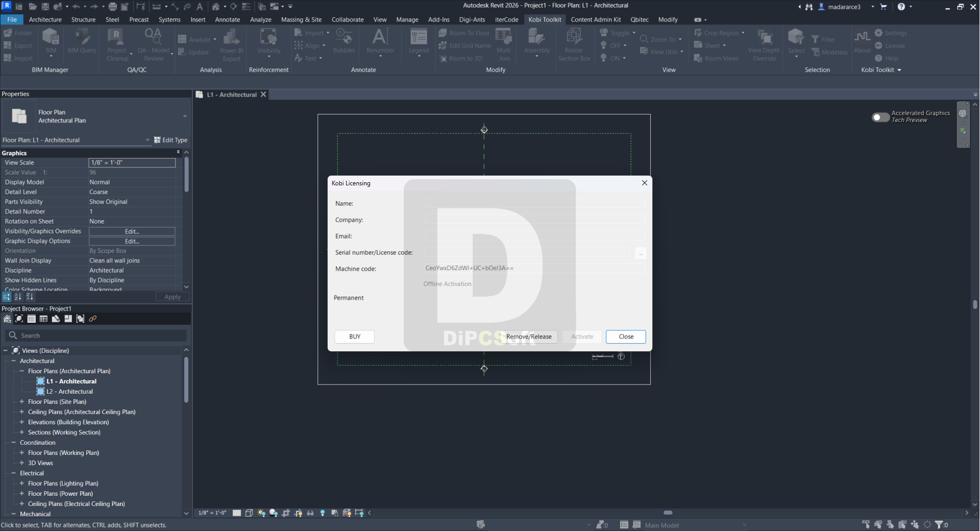Collapse the Electrical discipline node
980x531 pixels.
[13, 473]
